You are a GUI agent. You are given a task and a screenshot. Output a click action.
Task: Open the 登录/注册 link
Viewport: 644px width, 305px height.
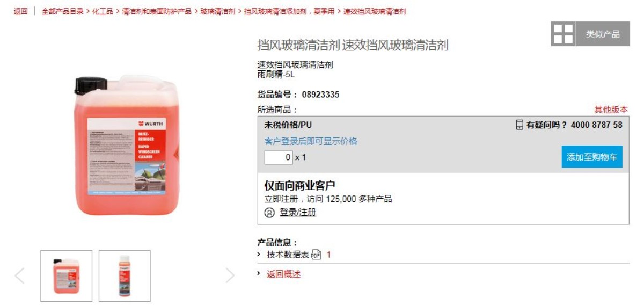click(298, 213)
